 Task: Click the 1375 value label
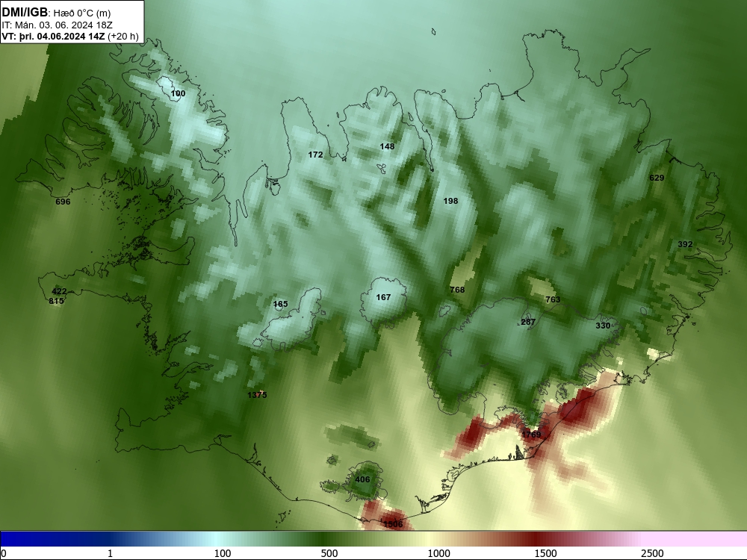(257, 395)
